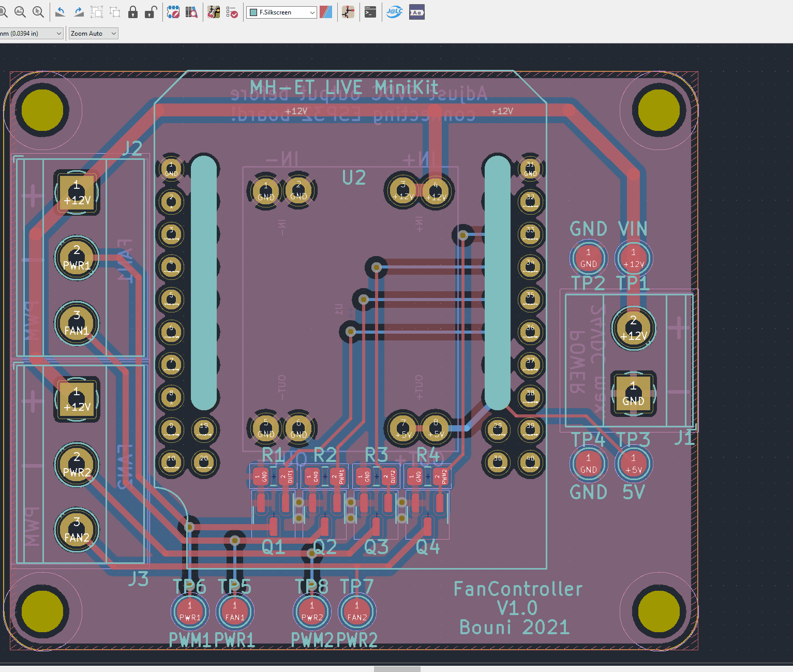Click the net highlighting tool icon

tap(348, 11)
